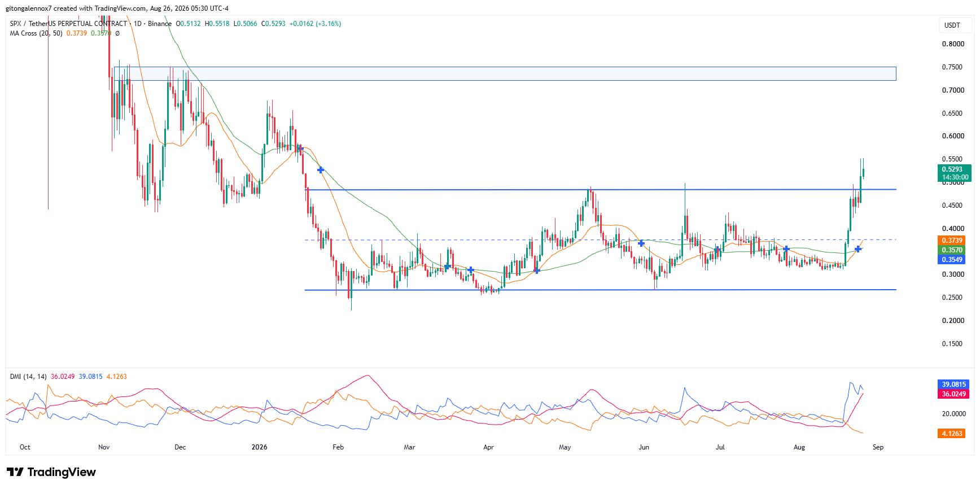Select the MA cross marker in mid-April
The image size is (980, 489).
click(537, 270)
